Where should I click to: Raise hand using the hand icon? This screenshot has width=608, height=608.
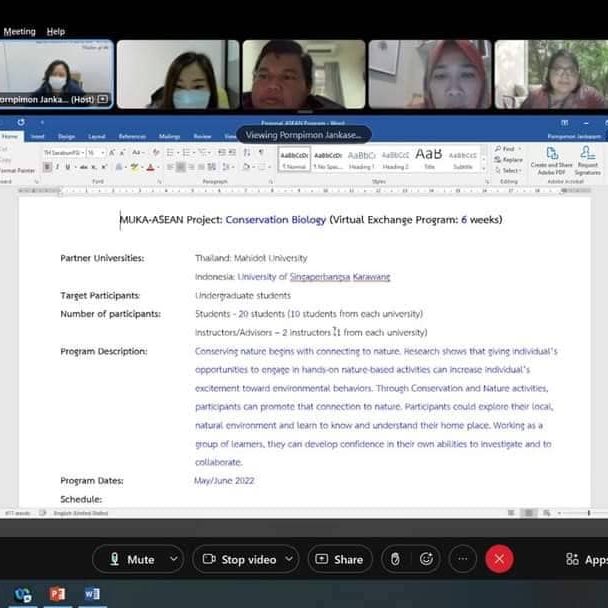click(x=395, y=559)
